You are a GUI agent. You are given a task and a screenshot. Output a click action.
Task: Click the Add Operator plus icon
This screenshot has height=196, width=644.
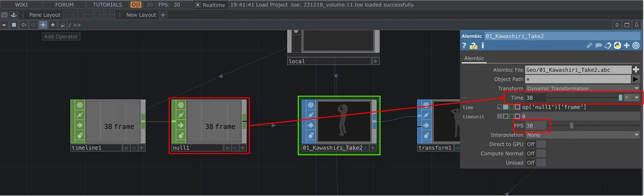(43, 25)
